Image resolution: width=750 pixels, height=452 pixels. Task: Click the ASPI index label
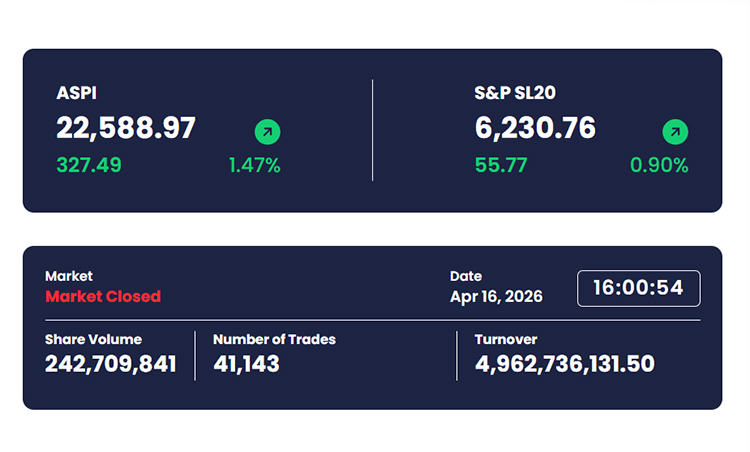pos(76,94)
